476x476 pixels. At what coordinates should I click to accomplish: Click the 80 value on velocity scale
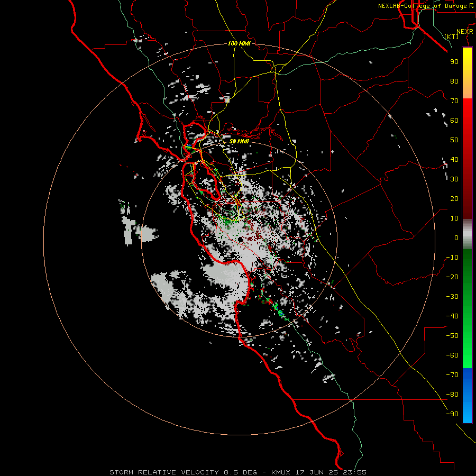click(454, 81)
